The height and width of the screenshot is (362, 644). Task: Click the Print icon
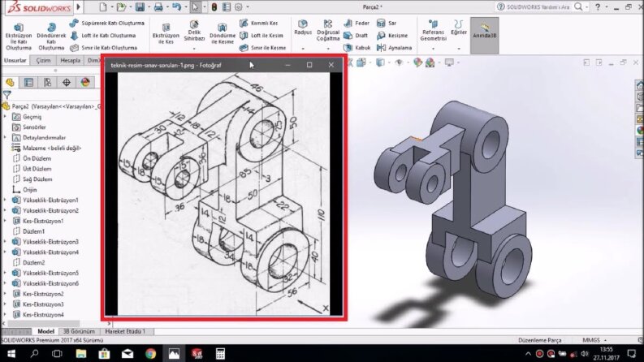(x=158, y=7)
